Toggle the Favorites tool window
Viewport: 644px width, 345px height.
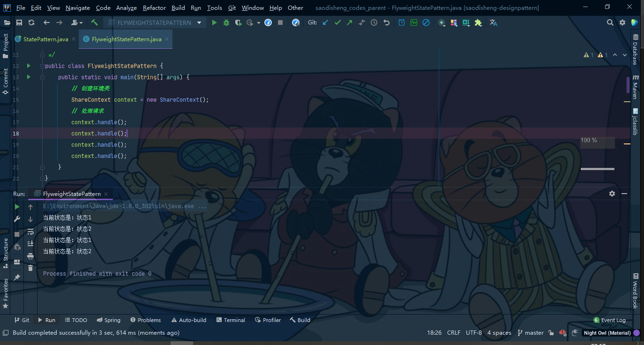(x=6, y=293)
